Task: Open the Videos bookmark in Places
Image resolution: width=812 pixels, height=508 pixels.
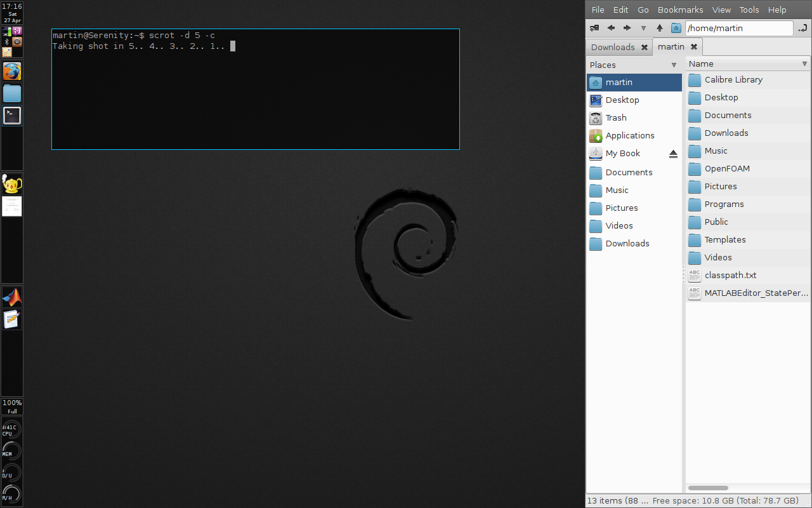Action: point(634,226)
